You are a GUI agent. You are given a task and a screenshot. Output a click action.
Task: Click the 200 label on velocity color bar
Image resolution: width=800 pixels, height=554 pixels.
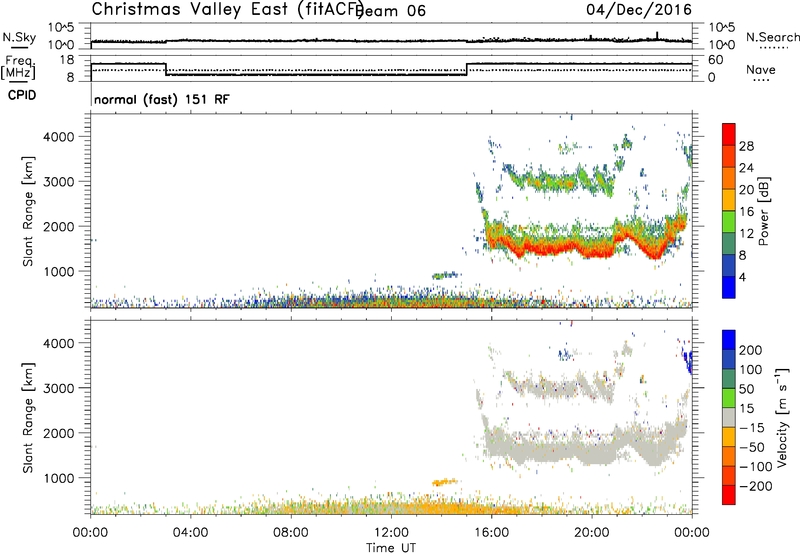[x=751, y=350]
